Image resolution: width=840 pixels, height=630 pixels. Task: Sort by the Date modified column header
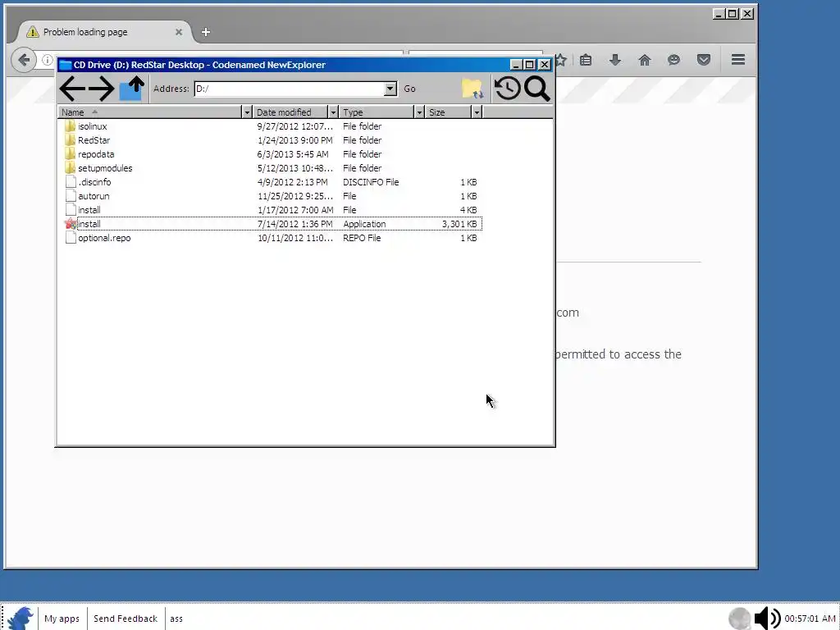tap(290, 112)
